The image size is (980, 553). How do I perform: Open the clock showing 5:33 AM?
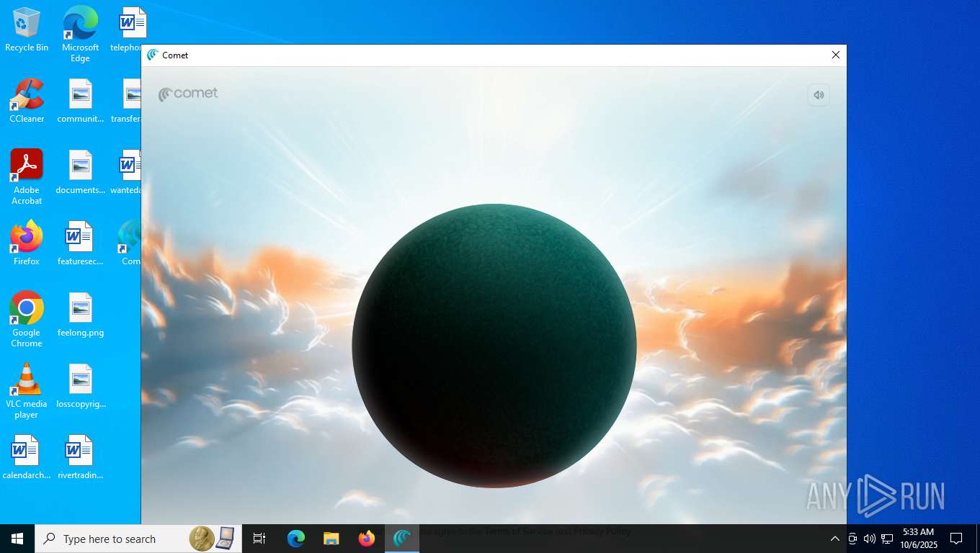(x=918, y=539)
